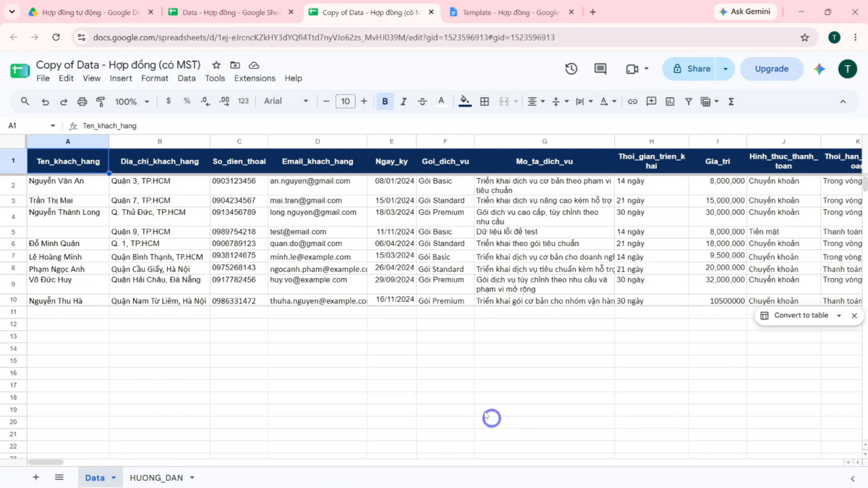Open the all sheets list
The image size is (868, 488).
click(x=59, y=477)
